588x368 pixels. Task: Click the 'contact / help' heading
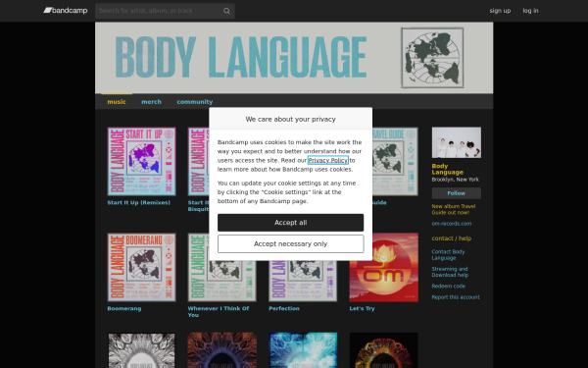(x=452, y=238)
